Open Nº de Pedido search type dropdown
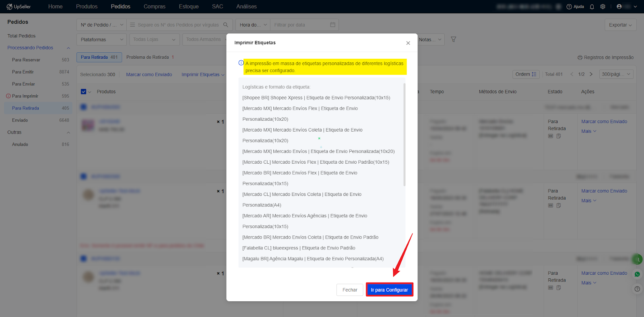 tap(101, 25)
